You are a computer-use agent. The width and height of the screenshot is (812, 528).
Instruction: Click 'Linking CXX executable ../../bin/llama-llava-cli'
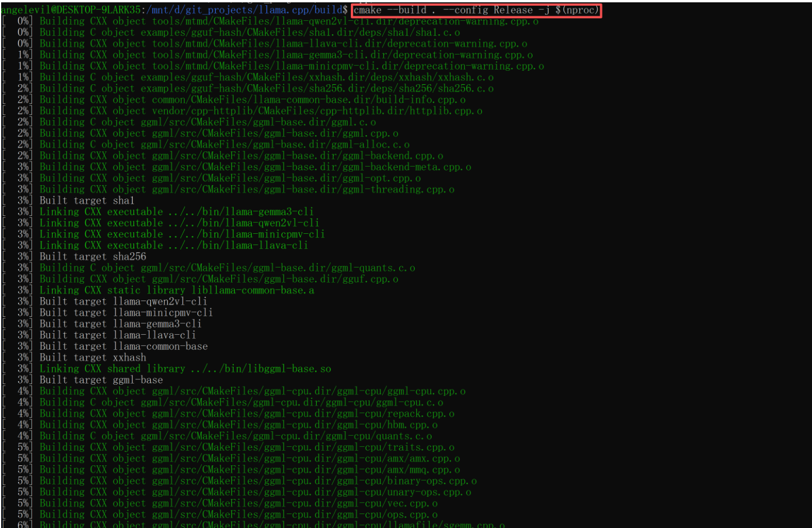155,245
